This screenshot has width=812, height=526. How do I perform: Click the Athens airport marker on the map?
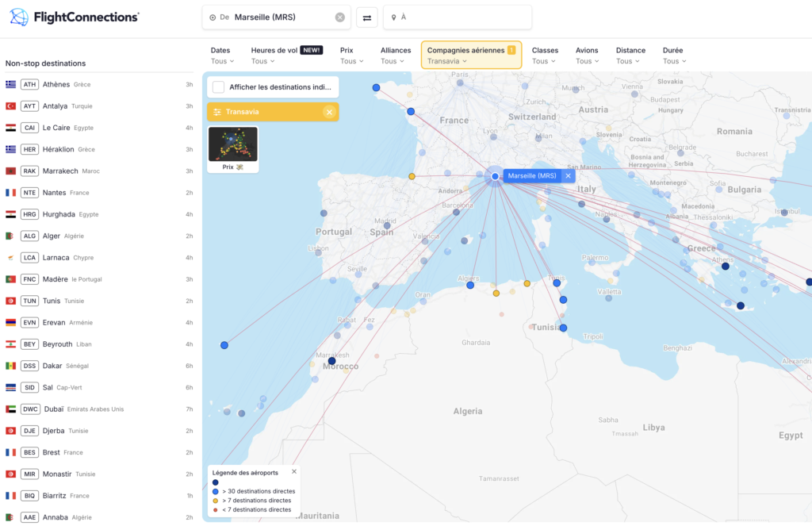pos(726,267)
